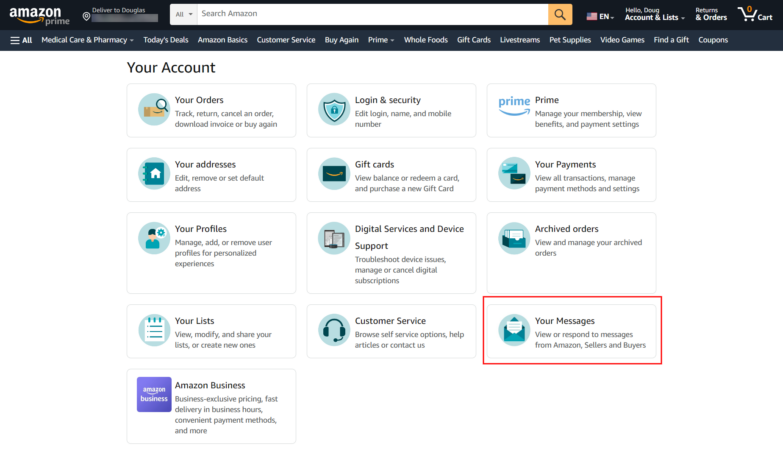Expand the Prime nav dropdown
The width and height of the screenshot is (783, 457).
pos(381,40)
